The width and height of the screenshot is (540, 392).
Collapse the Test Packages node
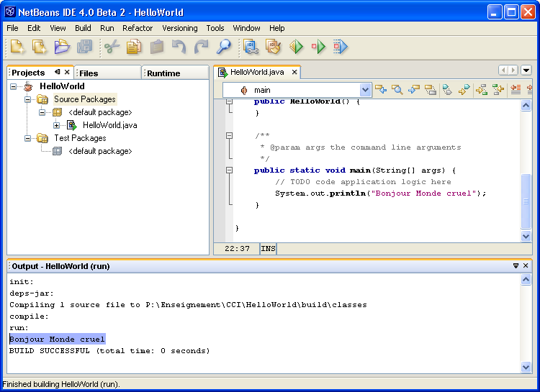pos(27,138)
